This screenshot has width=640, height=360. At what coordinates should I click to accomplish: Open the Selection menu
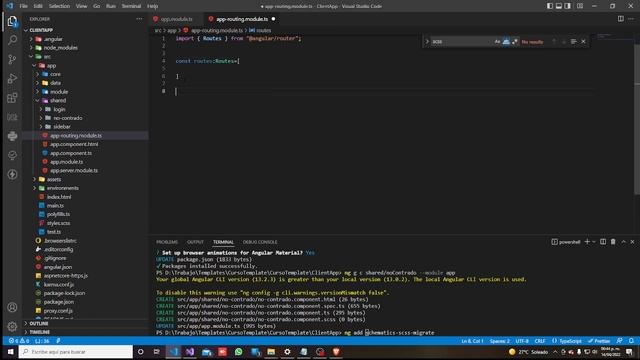59,6
